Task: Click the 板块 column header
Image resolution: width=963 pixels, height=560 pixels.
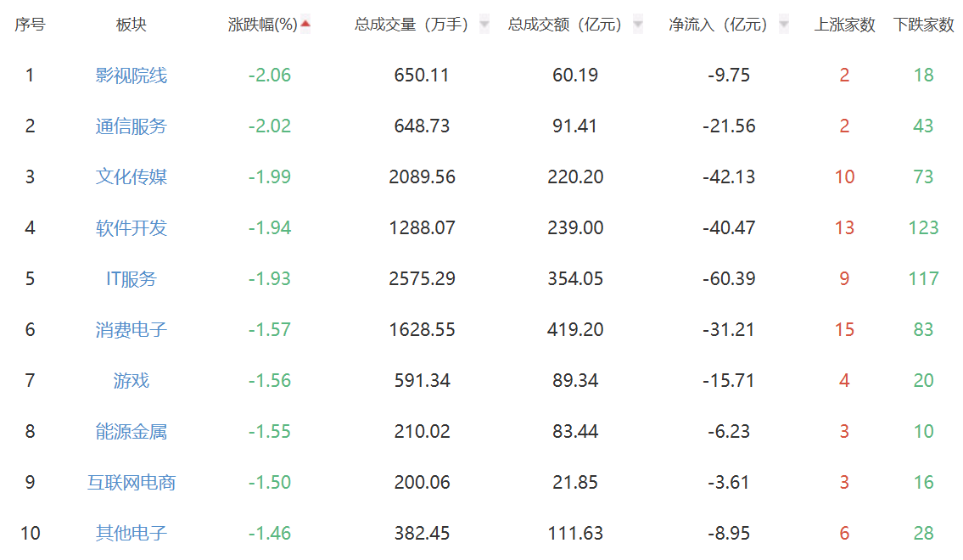Action: (x=132, y=25)
